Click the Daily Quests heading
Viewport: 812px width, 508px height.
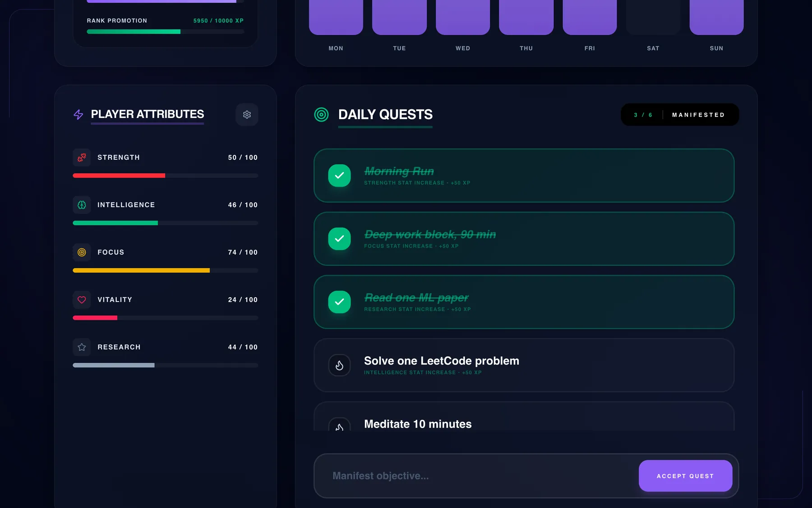[385, 115]
